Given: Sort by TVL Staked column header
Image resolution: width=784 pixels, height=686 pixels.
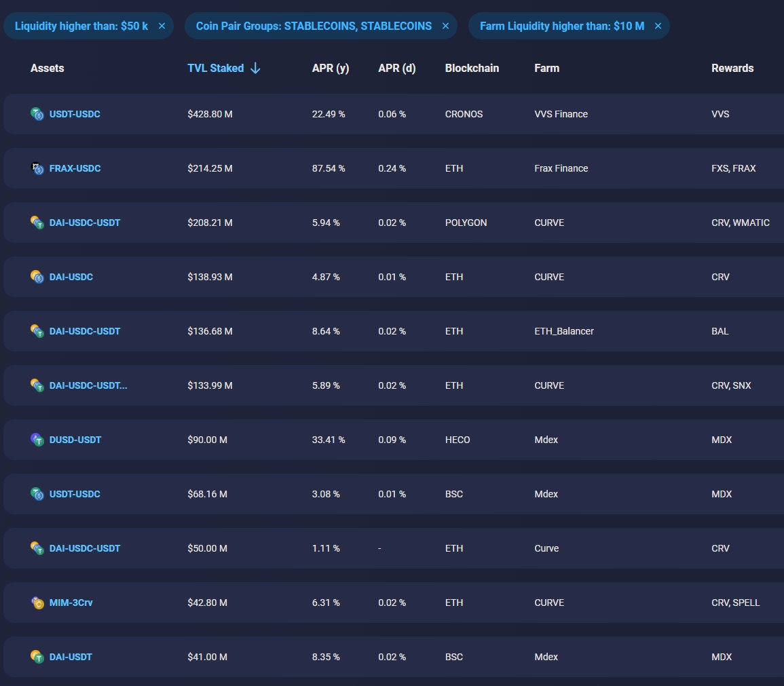Looking at the screenshot, I should click(215, 68).
